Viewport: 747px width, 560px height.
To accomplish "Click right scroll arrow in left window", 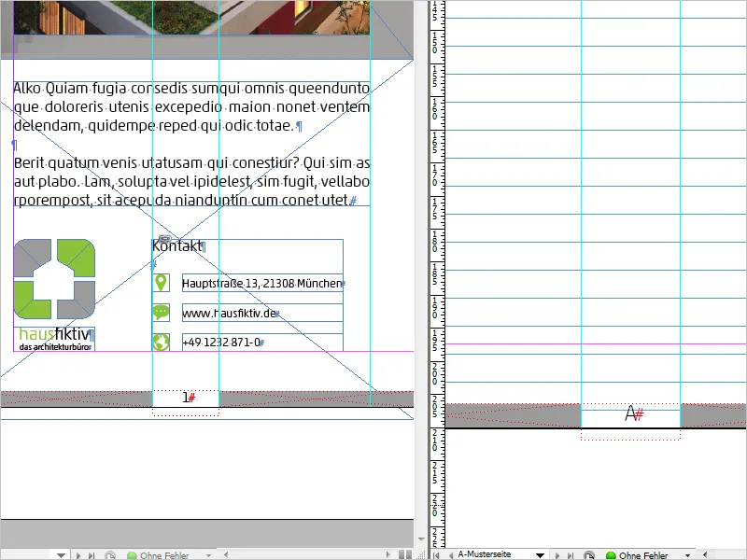I will tap(388, 554).
